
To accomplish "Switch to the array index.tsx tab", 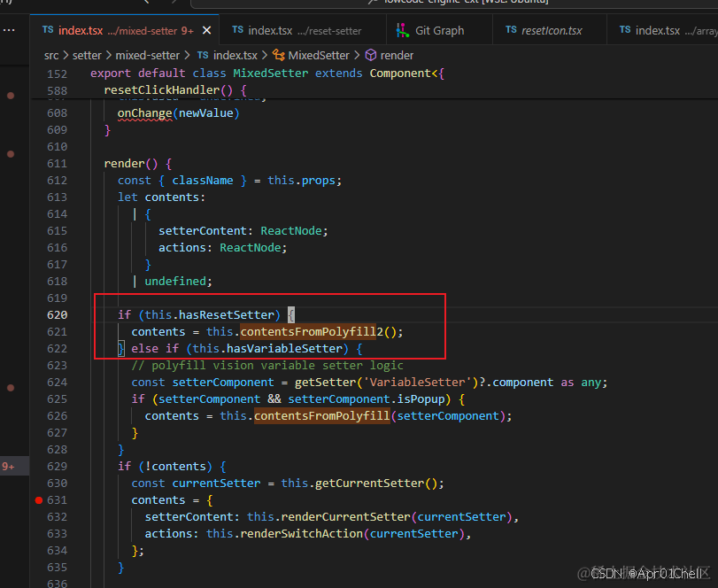I will [x=662, y=30].
